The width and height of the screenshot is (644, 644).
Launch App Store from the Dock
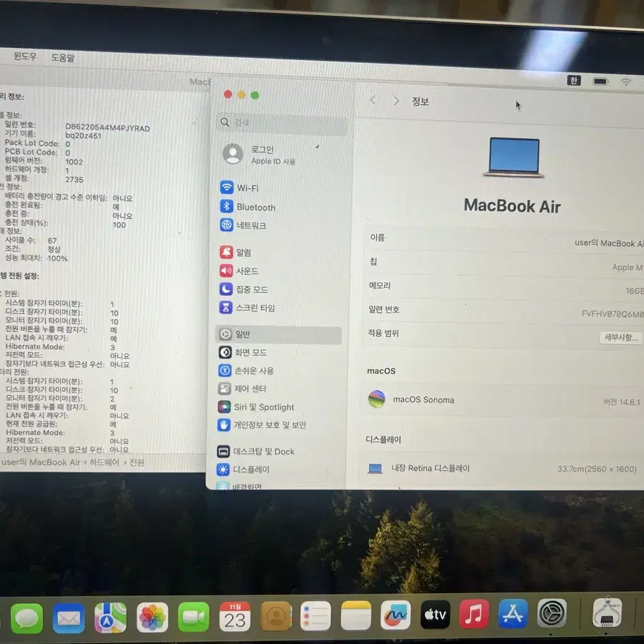click(x=513, y=614)
